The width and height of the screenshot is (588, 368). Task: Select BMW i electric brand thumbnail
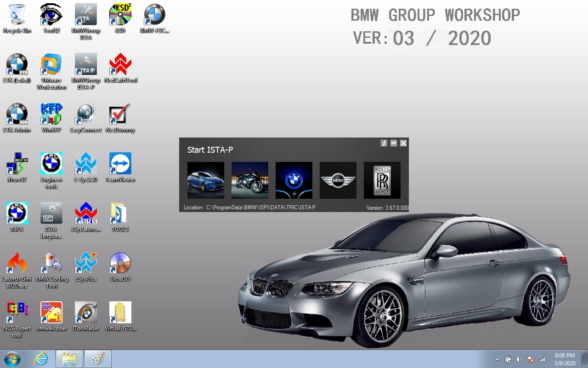pos(294,180)
